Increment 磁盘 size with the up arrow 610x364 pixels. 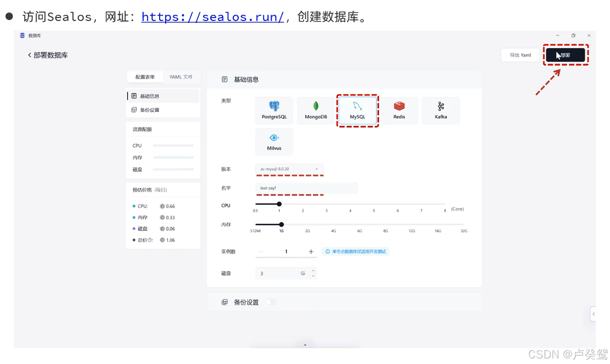(314, 271)
